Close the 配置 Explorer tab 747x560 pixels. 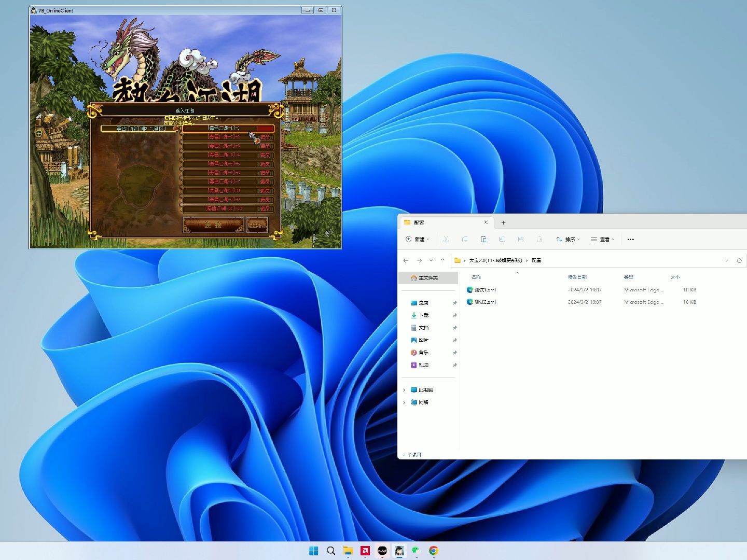(x=486, y=222)
